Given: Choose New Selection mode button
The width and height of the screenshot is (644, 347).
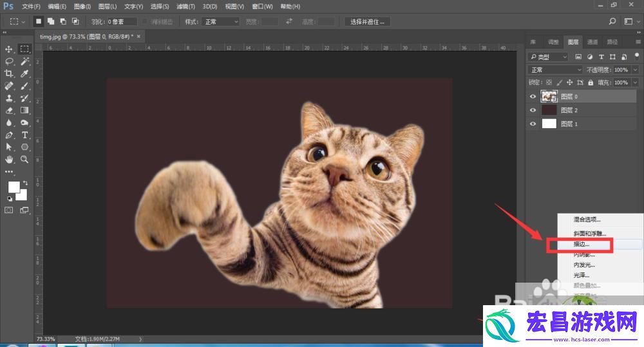Looking at the screenshot, I should pos(39,21).
